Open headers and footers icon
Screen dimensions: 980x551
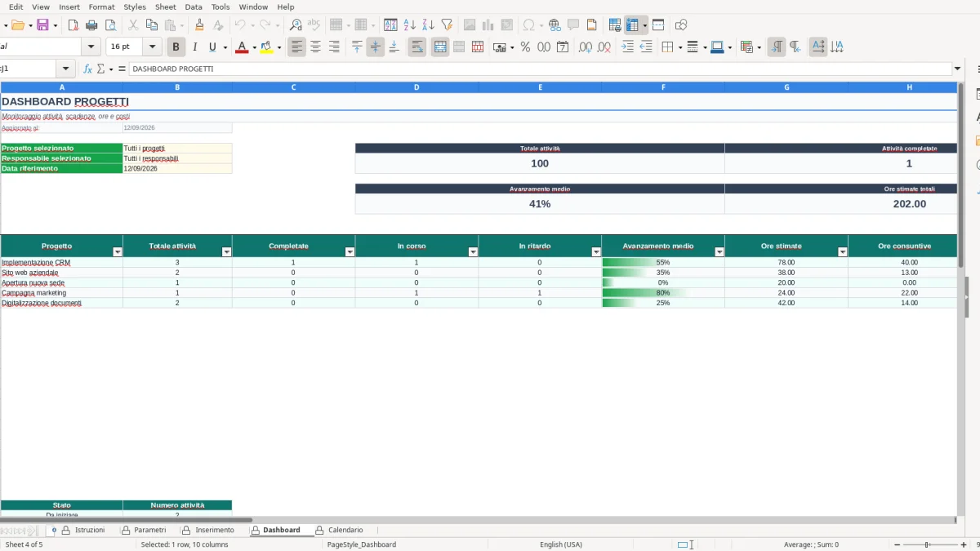[x=592, y=25]
